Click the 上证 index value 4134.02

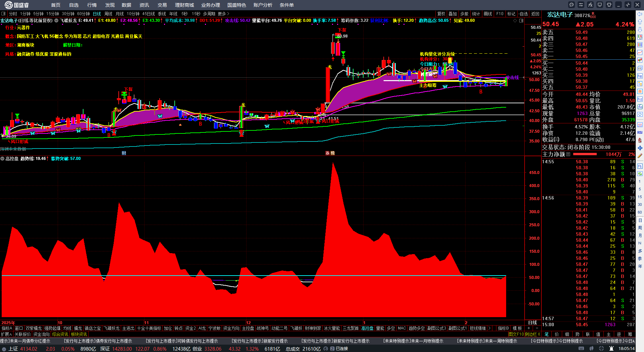(x=29, y=349)
